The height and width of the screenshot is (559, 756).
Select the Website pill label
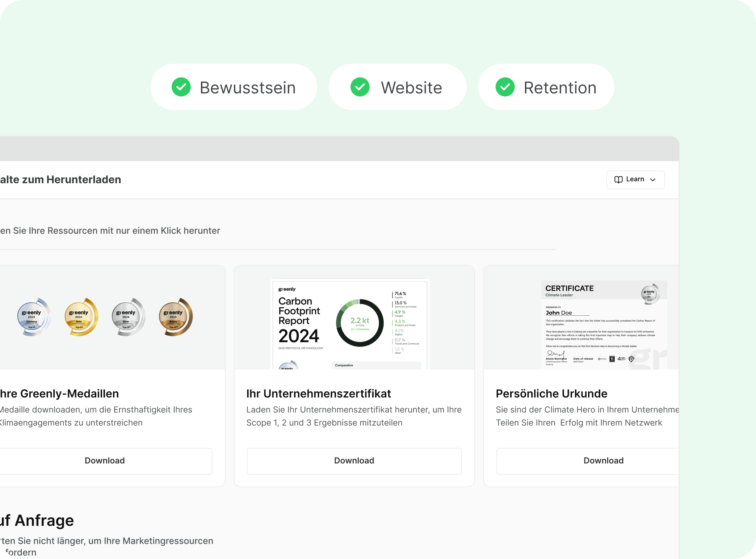point(411,88)
